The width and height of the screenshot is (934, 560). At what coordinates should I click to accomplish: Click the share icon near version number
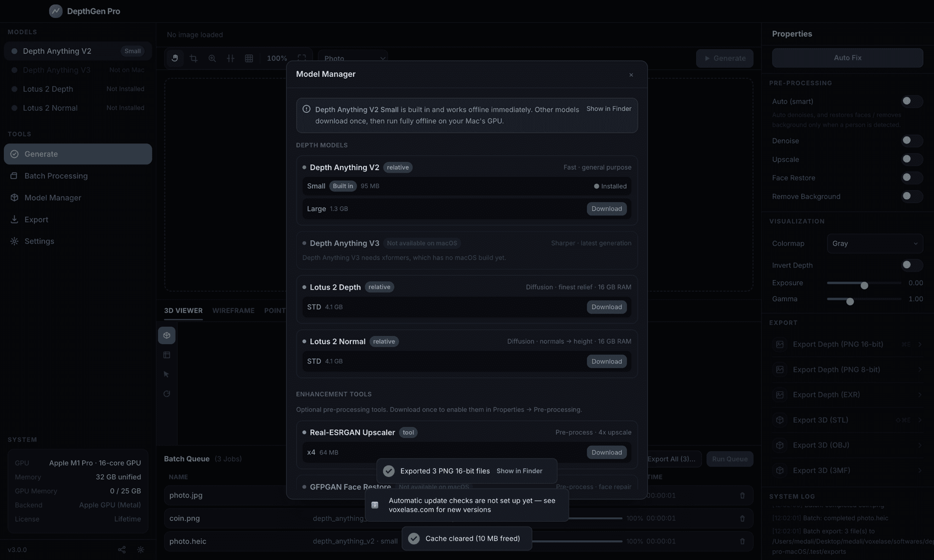pos(122,550)
